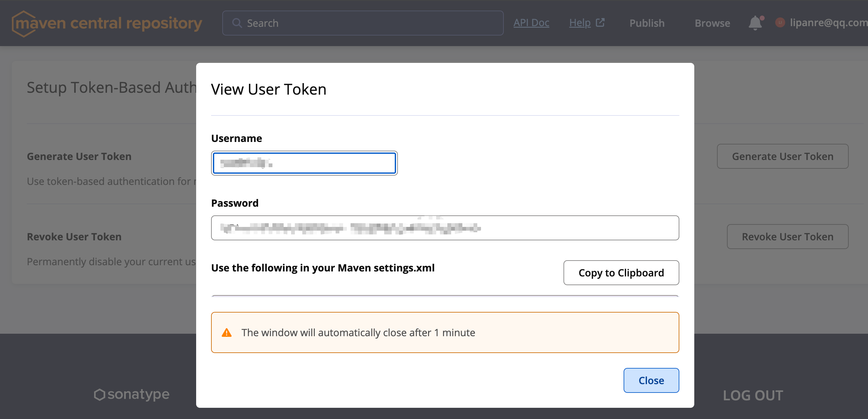Click the search magnifier icon
Image resolution: width=868 pixels, height=419 pixels.
tap(237, 23)
